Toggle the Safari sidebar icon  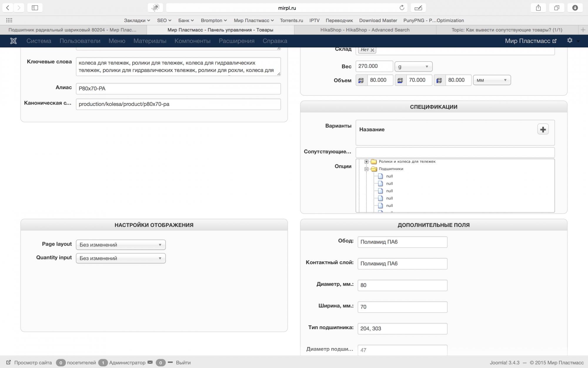coord(35,8)
